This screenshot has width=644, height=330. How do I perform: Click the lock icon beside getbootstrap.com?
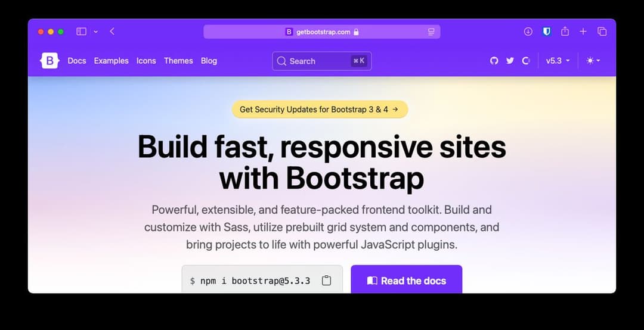(x=356, y=32)
